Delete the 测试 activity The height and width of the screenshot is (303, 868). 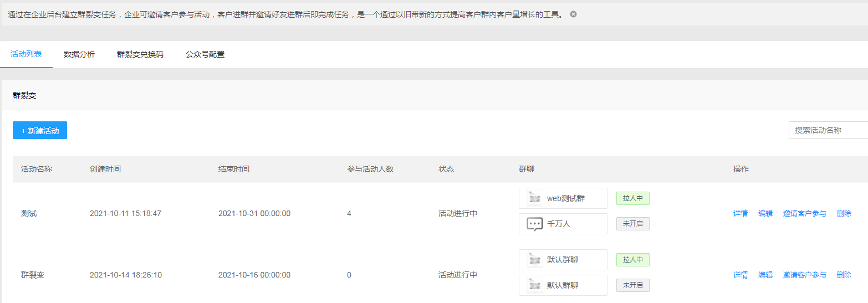pyautogui.click(x=844, y=213)
